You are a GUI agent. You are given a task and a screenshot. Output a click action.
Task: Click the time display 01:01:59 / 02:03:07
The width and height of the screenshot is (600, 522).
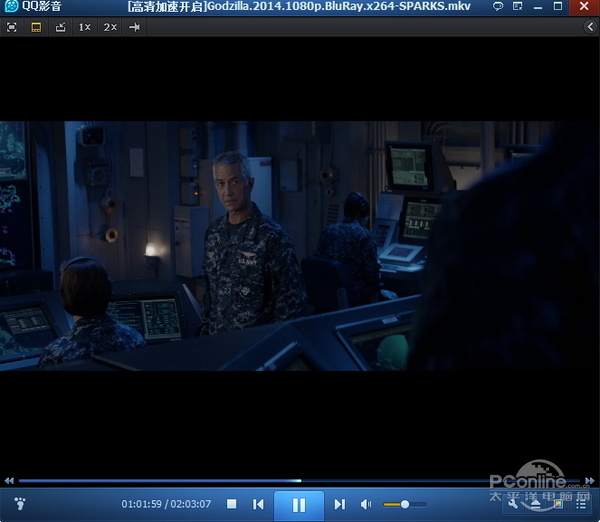166,504
